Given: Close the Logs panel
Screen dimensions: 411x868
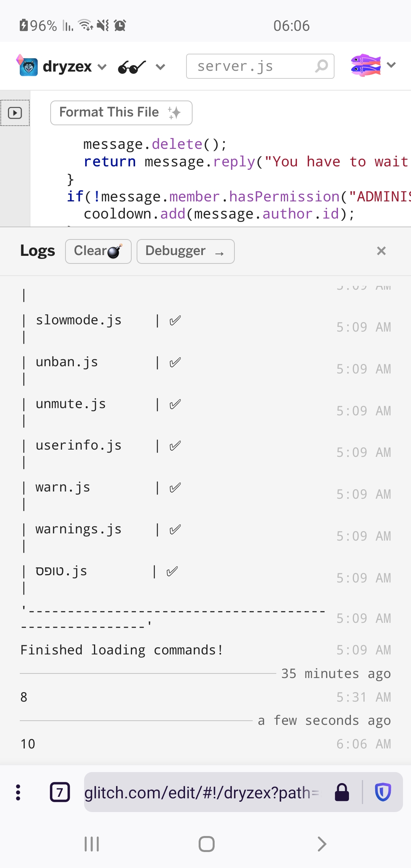Looking at the screenshot, I should pyautogui.click(x=381, y=251).
